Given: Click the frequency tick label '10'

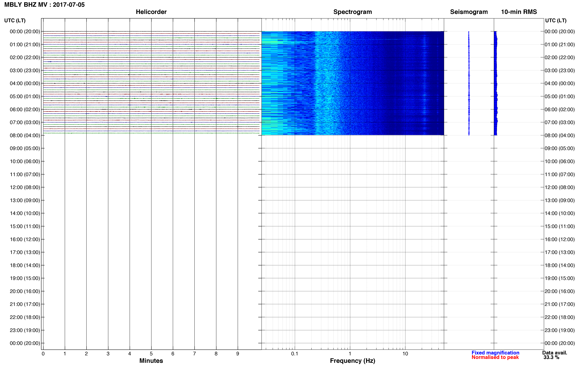Looking at the screenshot, I should pos(405,354).
